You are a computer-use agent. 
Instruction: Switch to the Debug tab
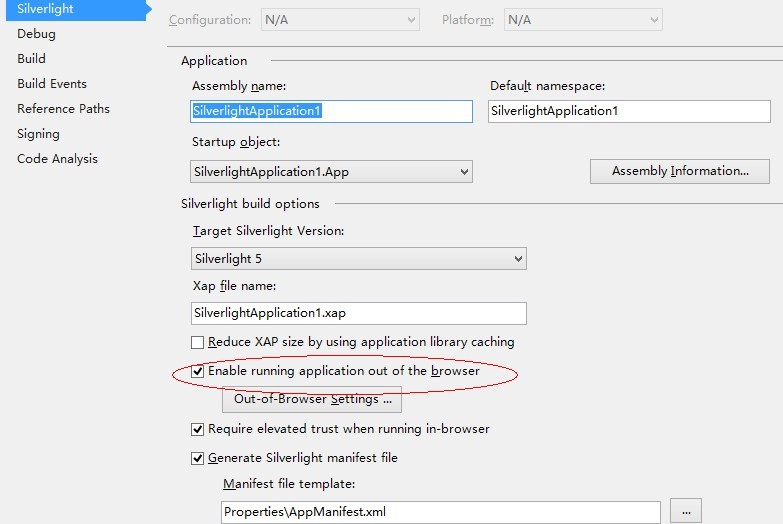[36, 34]
